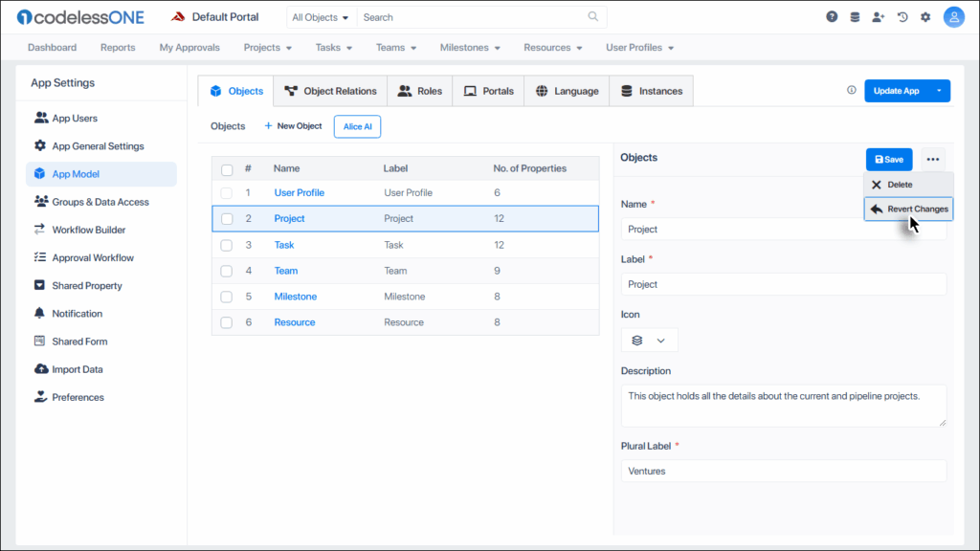
Task: Click the help question mark icon
Action: (x=832, y=17)
